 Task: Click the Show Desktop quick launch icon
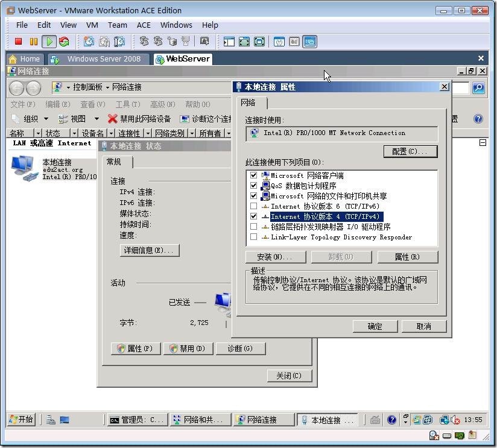(65, 420)
